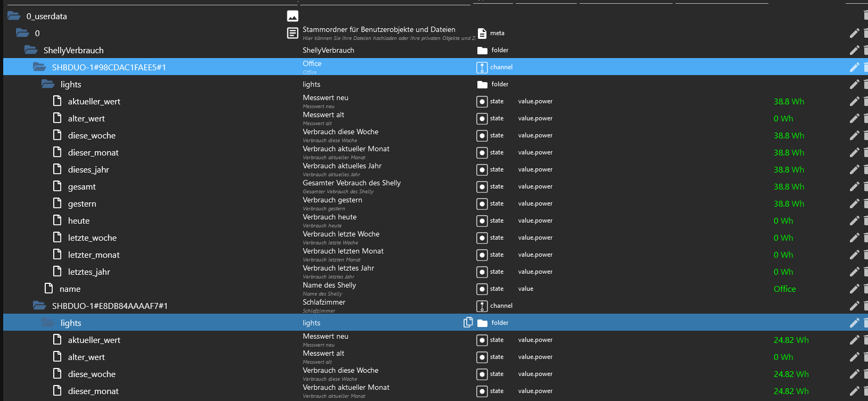Edit lower diese_woche row showing 24.82 Wh
The height and width of the screenshot is (401, 868).
tap(854, 374)
